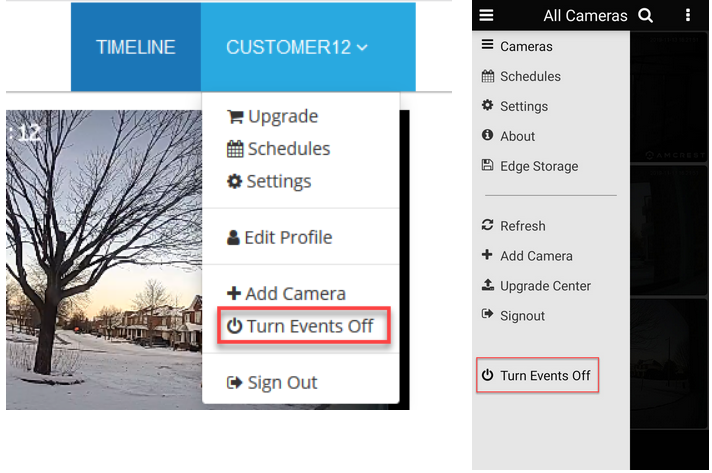
Task: Toggle Turn Events Off in the dropdown
Action: pyautogui.click(x=301, y=326)
